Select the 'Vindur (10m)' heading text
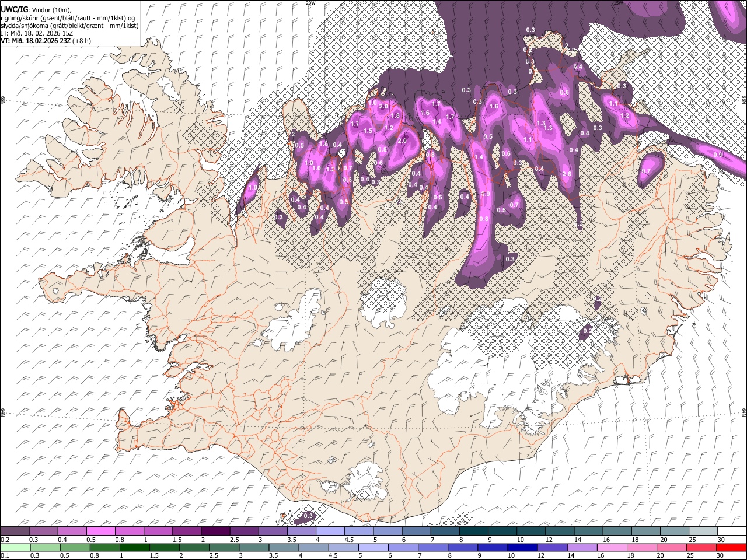 pyautogui.click(x=51, y=10)
